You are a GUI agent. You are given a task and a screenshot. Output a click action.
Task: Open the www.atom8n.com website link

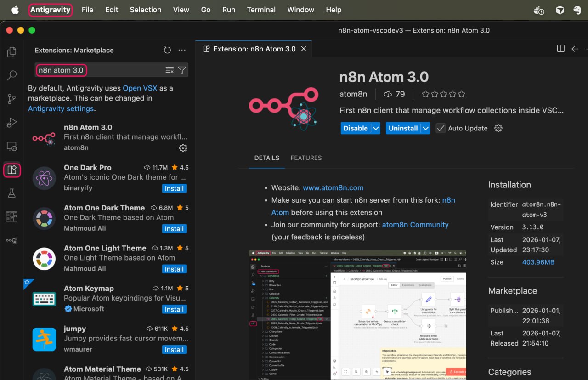[333, 187]
